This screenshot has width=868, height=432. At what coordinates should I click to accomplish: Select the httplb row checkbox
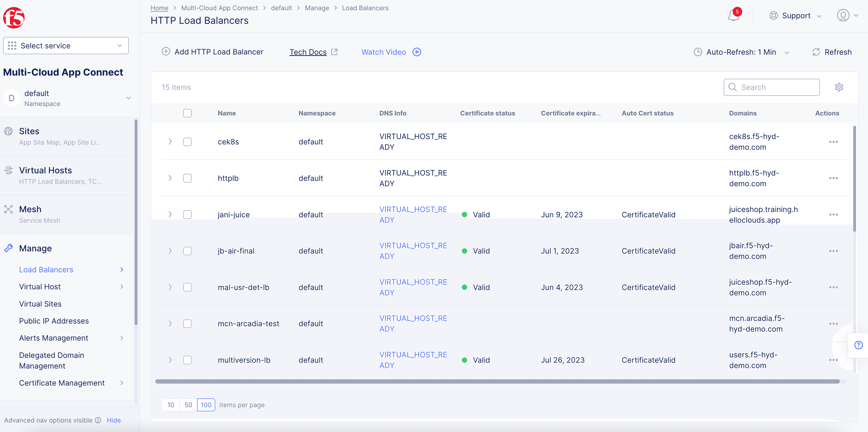pos(187,178)
